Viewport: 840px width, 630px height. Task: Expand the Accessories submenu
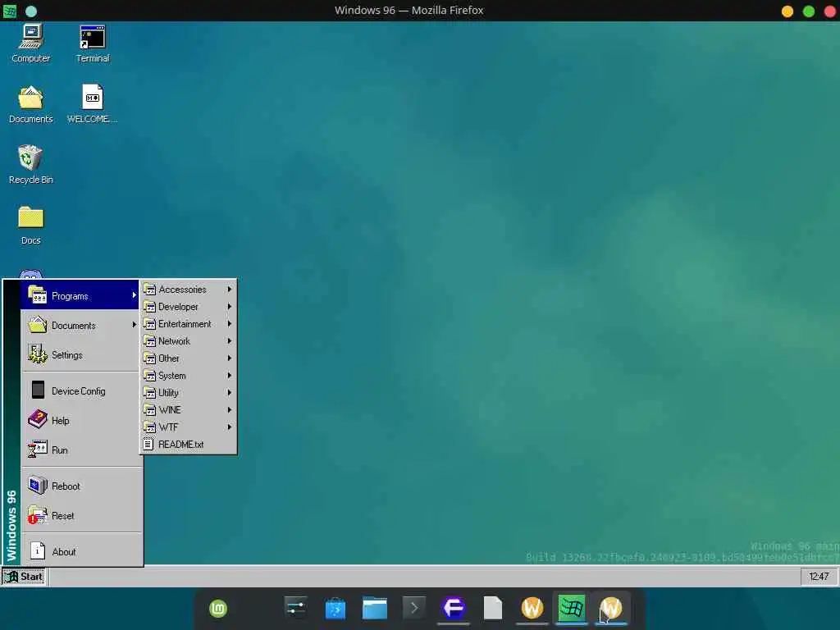(x=188, y=290)
